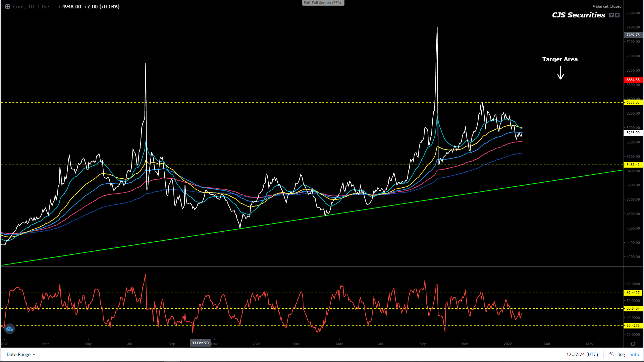Viewport: 644px width, 362px height.
Task: Click the 13 Oct '20 date marker
Action: [200, 343]
